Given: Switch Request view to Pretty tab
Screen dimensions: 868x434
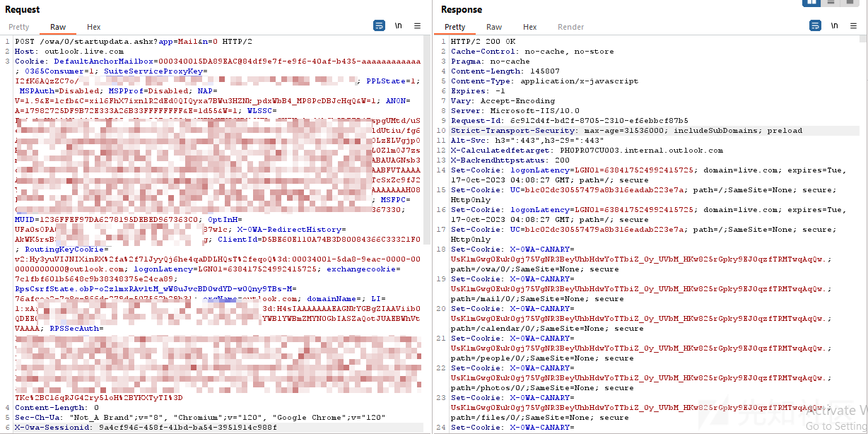Looking at the screenshot, I should [x=19, y=27].
